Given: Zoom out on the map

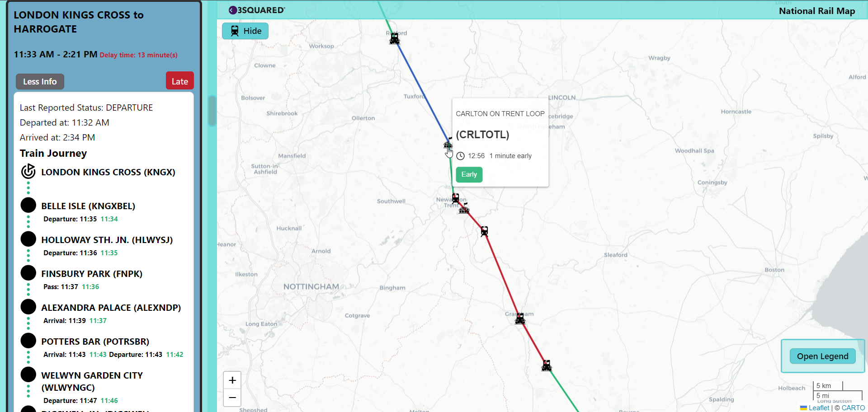Looking at the screenshot, I should tap(232, 398).
